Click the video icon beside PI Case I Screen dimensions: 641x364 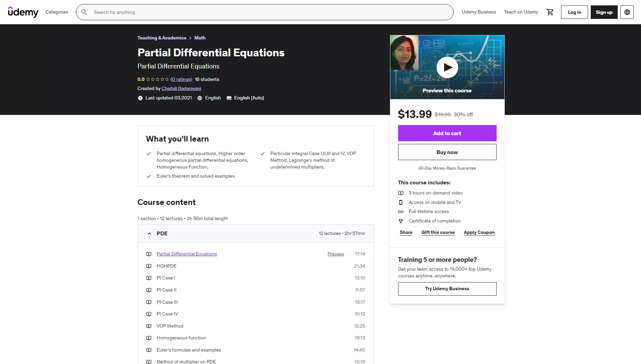point(149,278)
